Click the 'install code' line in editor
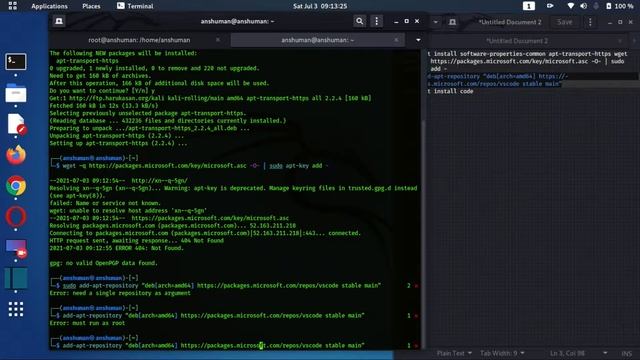Screen dimensions: 640x360 (x=450, y=91)
